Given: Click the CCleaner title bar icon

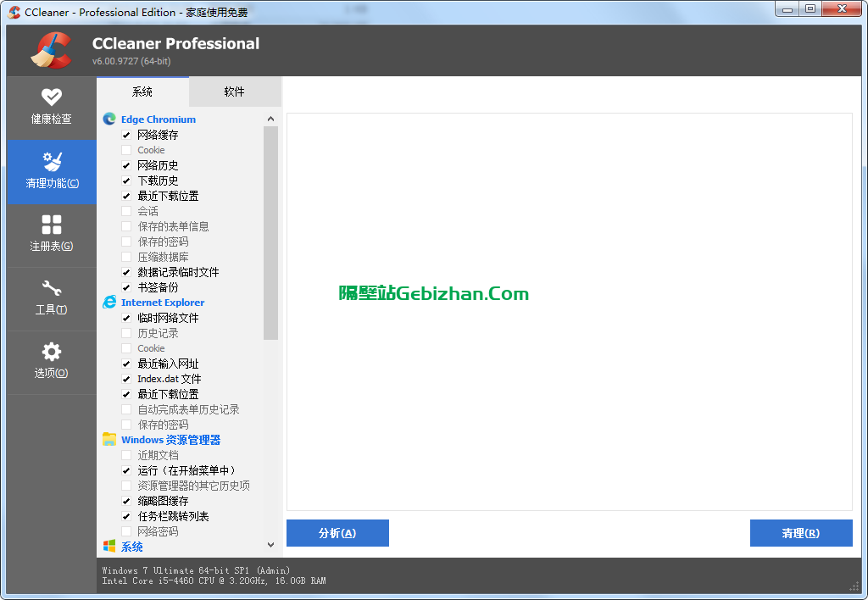Looking at the screenshot, I should pos(14,12).
